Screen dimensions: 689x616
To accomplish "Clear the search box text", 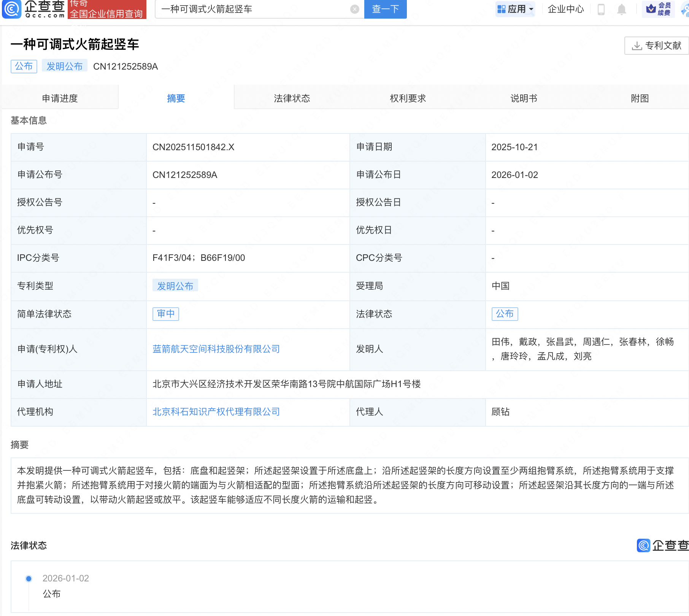I will coord(354,9).
